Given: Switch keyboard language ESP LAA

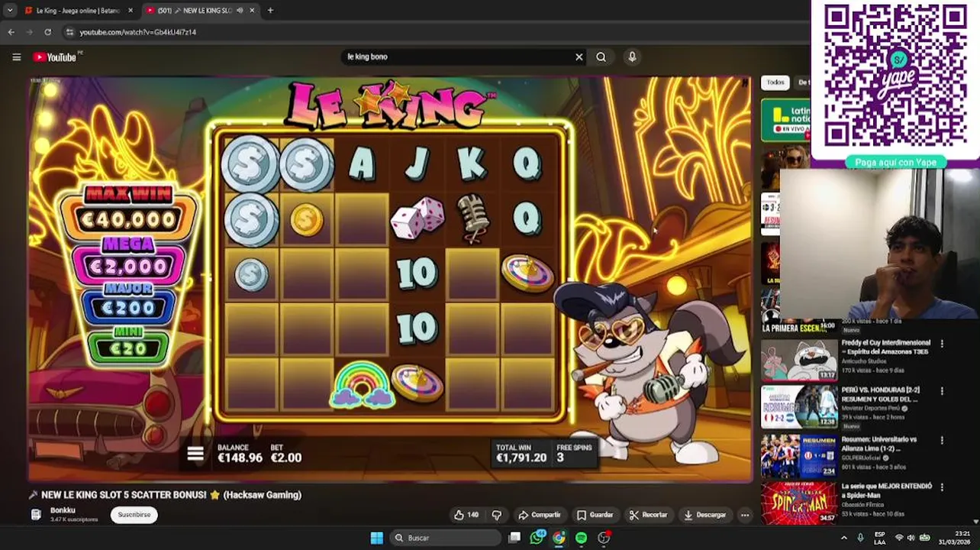Looking at the screenshot, I should coord(880,538).
